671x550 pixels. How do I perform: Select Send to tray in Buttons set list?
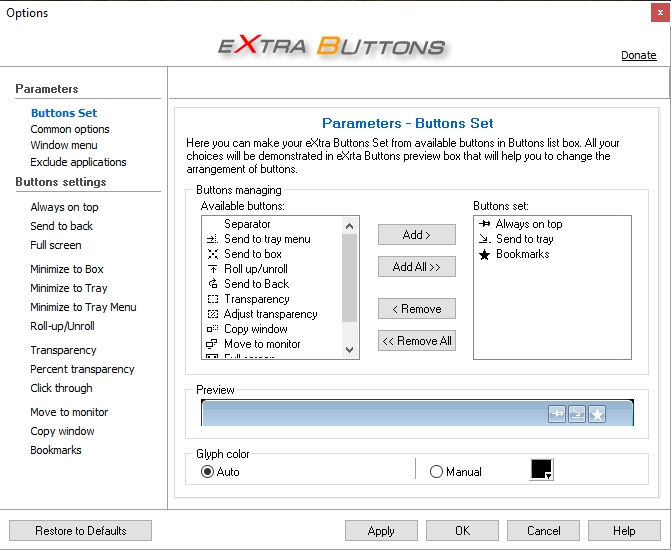click(x=552, y=239)
